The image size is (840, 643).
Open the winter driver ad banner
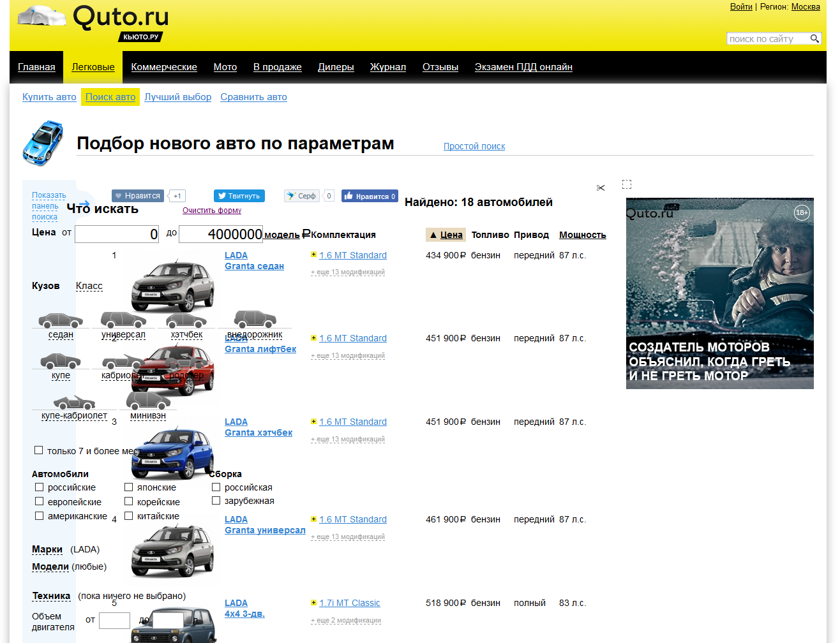pyautogui.click(x=720, y=293)
